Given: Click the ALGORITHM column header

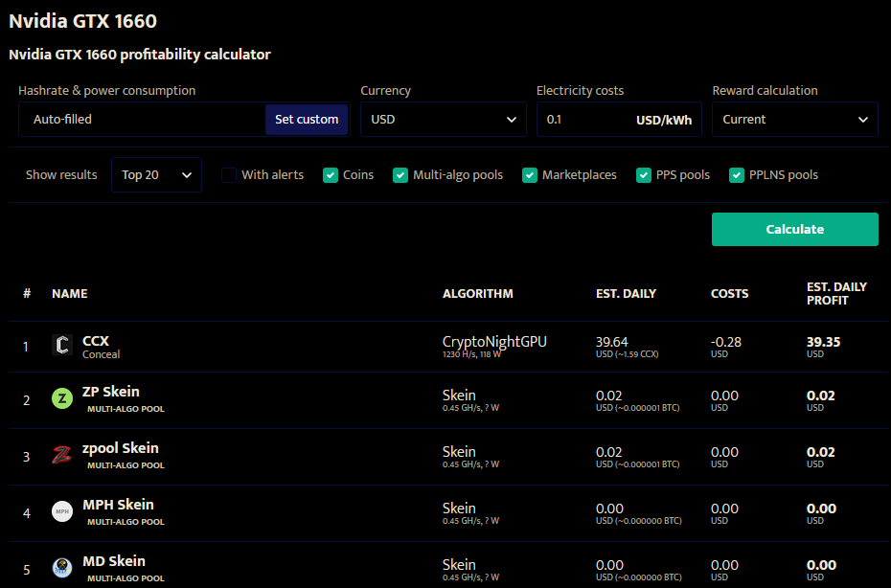Looking at the screenshot, I should pyautogui.click(x=478, y=294).
